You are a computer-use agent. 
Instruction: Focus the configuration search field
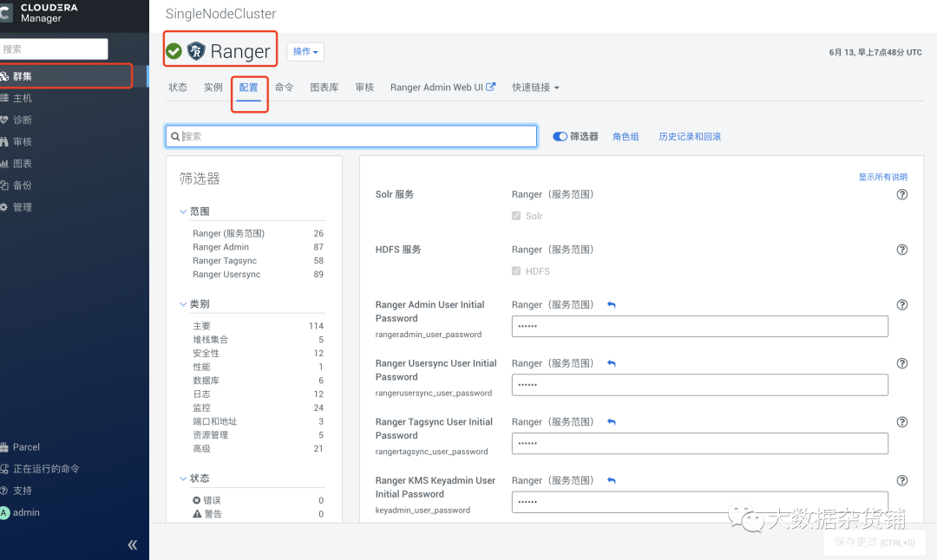[351, 136]
